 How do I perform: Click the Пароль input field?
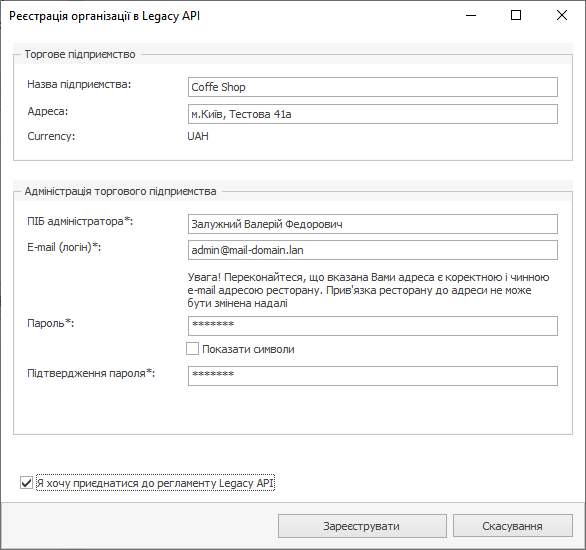[373, 326]
